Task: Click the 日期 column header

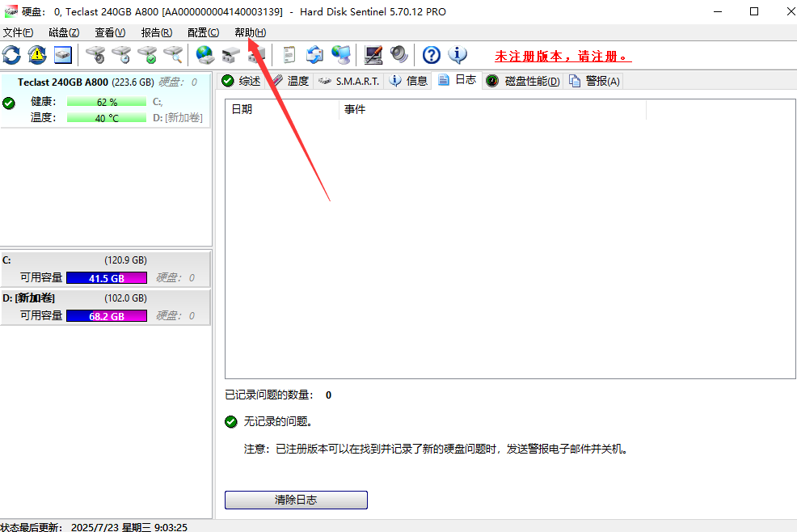Action: click(x=282, y=110)
